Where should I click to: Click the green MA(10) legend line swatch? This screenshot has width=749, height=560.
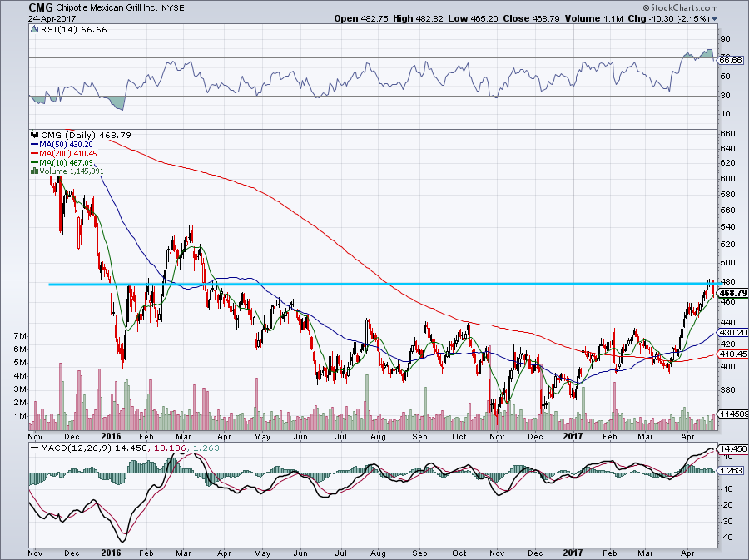pyautogui.click(x=35, y=162)
